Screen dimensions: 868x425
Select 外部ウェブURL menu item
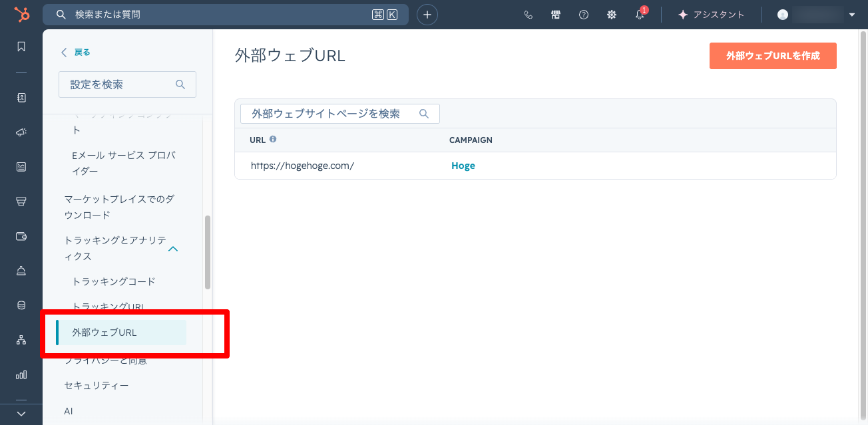121,333
